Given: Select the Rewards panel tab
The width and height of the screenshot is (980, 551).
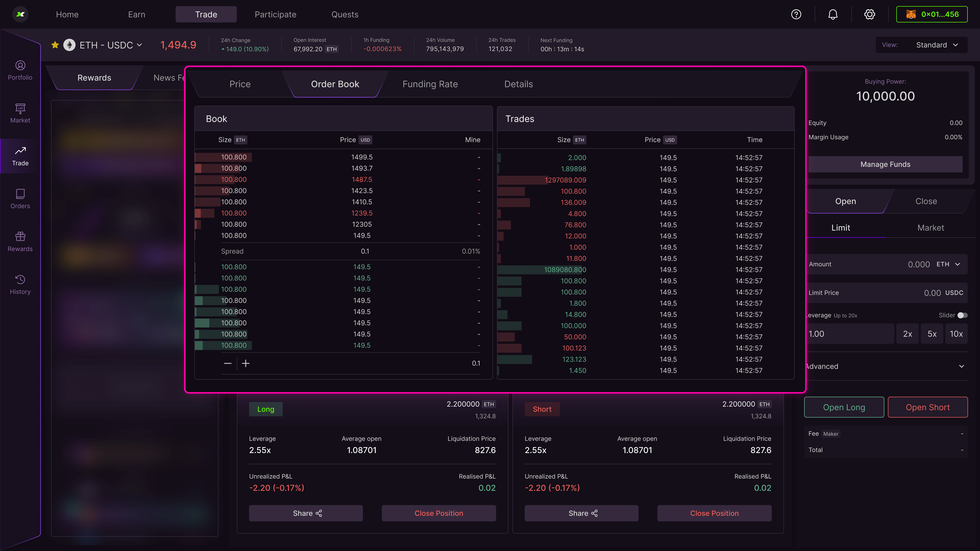Looking at the screenshot, I should (x=94, y=78).
